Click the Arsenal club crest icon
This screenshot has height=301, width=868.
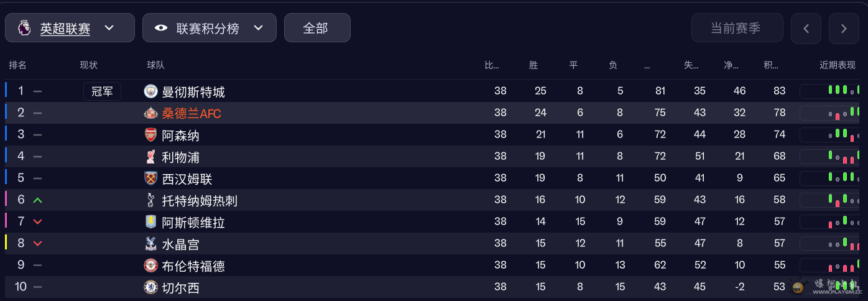150,135
